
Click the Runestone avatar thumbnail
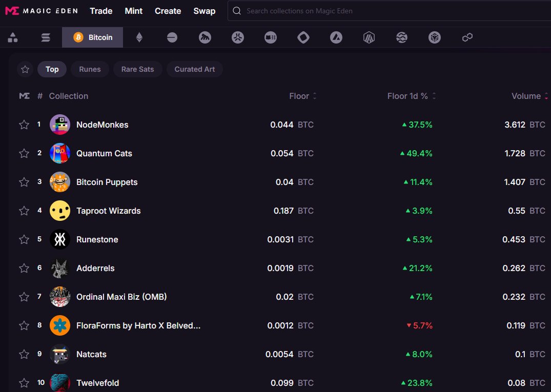[60, 240]
